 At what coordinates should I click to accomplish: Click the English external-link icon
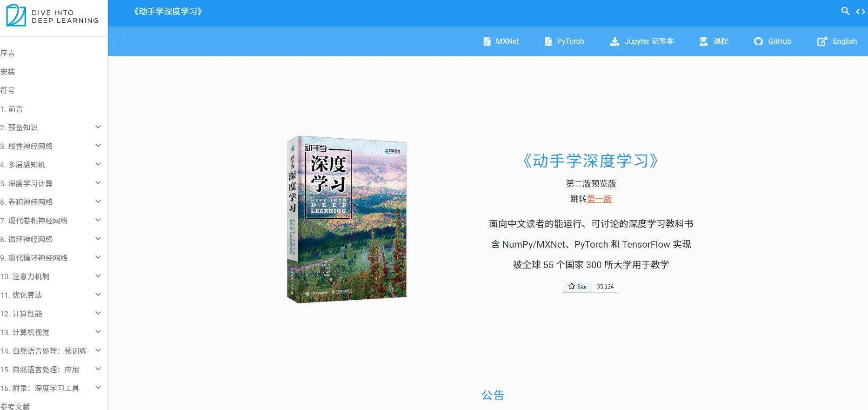point(822,41)
